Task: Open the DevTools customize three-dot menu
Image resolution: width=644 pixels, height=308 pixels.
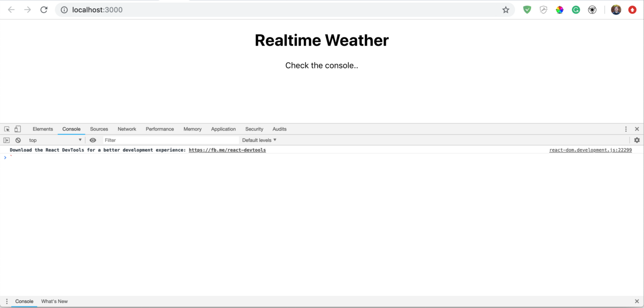Action: pyautogui.click(x=626, y=129)
